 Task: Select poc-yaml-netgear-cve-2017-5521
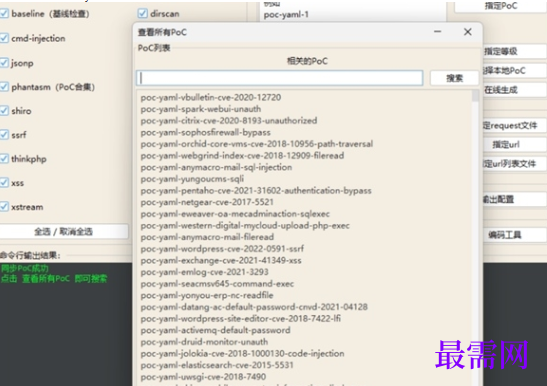(207, 202)
